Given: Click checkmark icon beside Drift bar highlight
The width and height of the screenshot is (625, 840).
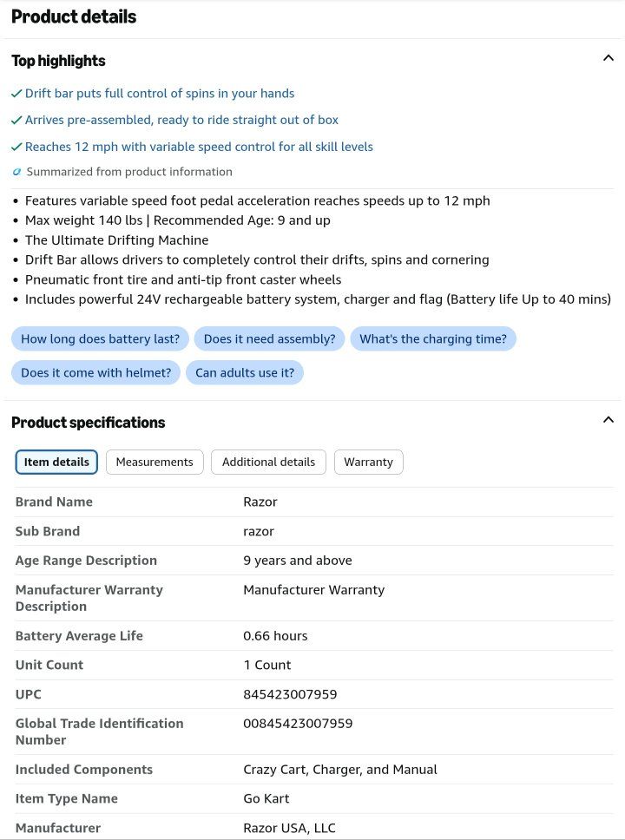Looking at the screenshot, I should coord(16,94).
